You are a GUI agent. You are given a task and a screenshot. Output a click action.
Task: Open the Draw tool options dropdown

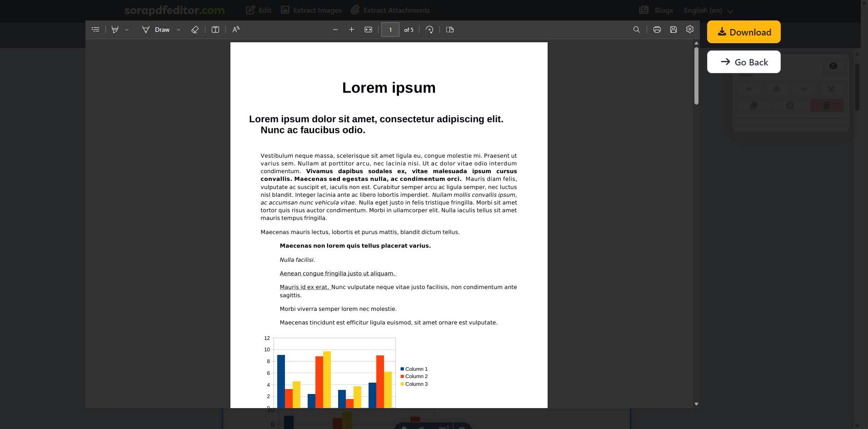(x=178, y=30)
